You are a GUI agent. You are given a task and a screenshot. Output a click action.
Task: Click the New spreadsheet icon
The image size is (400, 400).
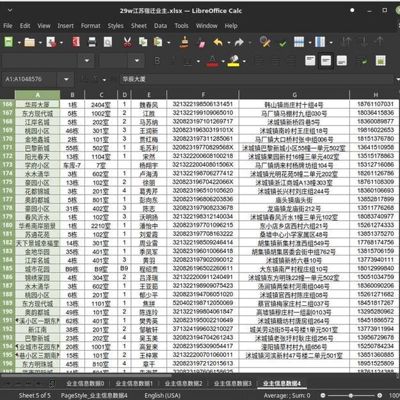tap(8, 42)
